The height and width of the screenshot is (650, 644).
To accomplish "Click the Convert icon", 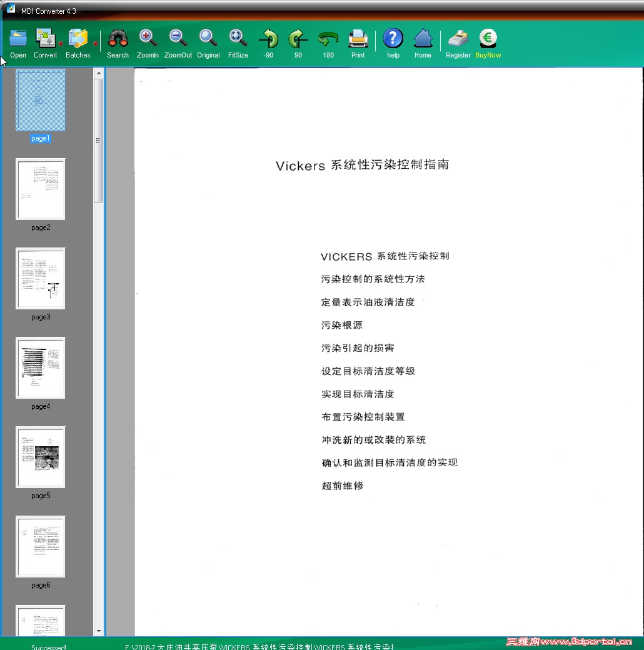I will coord(45,38).
